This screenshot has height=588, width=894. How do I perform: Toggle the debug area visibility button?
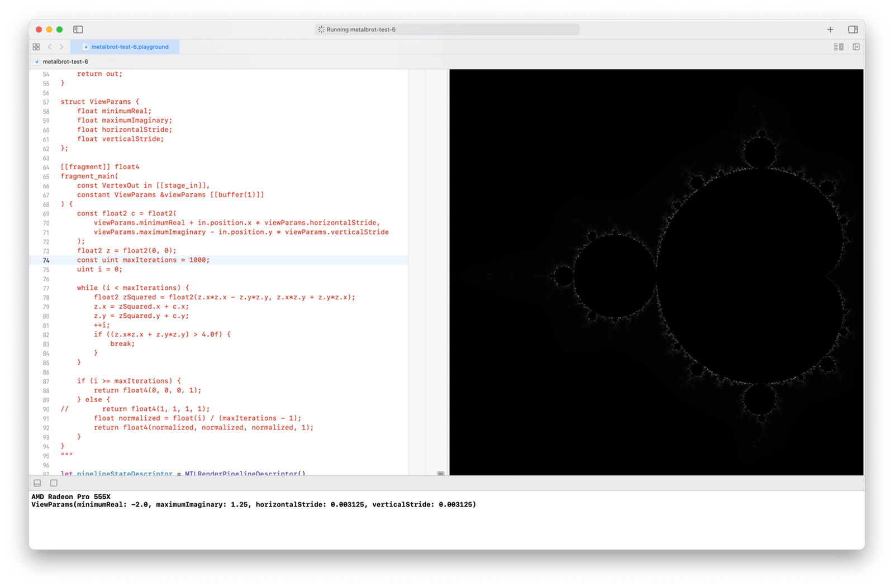[x=37, y=483]
